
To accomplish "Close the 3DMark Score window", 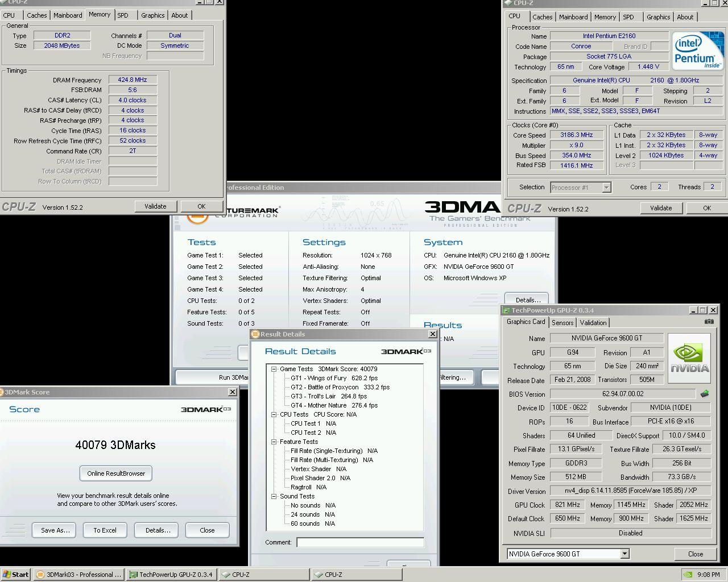I will (232, 392).
